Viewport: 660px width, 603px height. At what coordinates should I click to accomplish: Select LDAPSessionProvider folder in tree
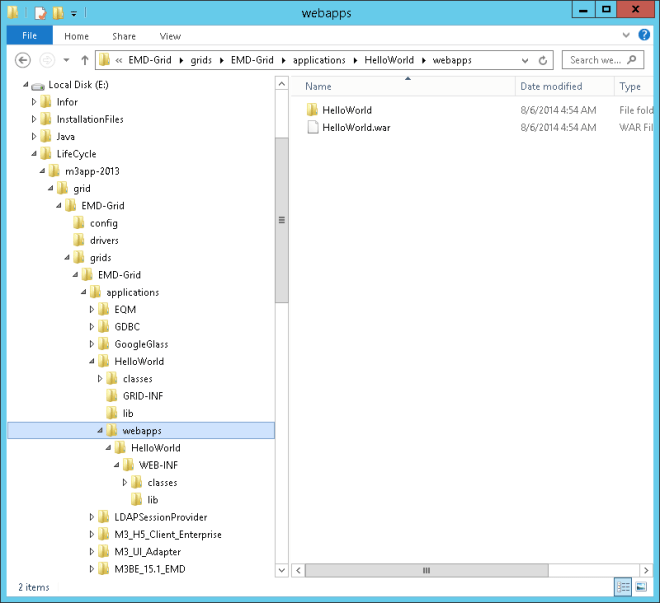coord(160,517)
